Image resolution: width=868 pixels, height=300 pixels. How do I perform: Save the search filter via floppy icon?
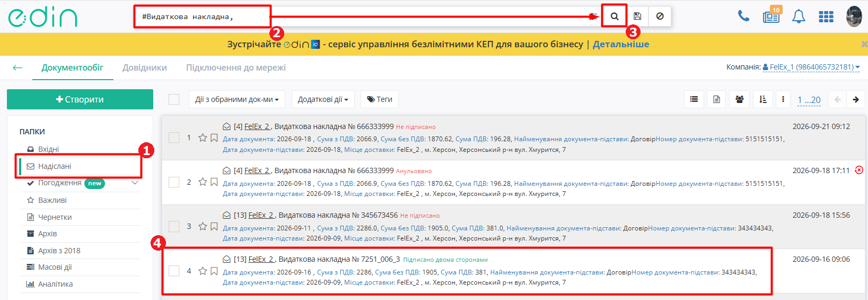637,16
